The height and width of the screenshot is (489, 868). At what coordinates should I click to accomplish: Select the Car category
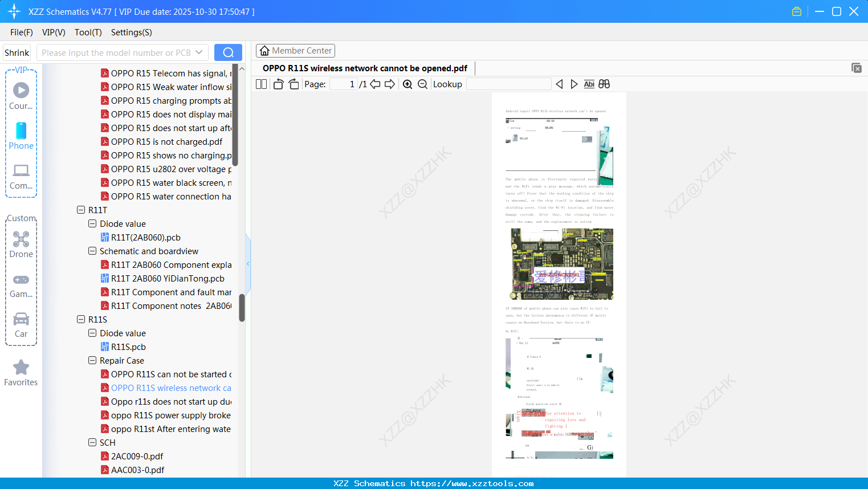click(21, 325)
